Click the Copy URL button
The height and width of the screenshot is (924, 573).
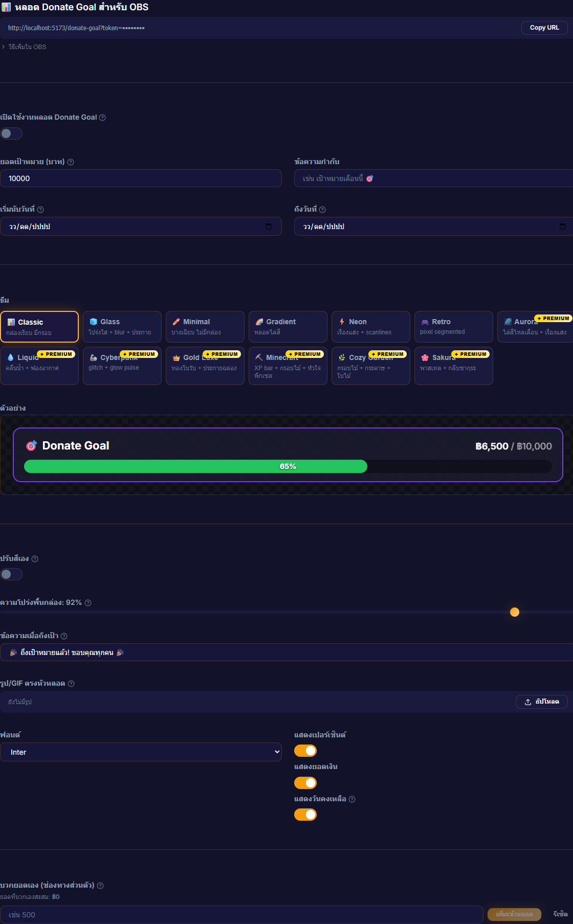(544, 28)
